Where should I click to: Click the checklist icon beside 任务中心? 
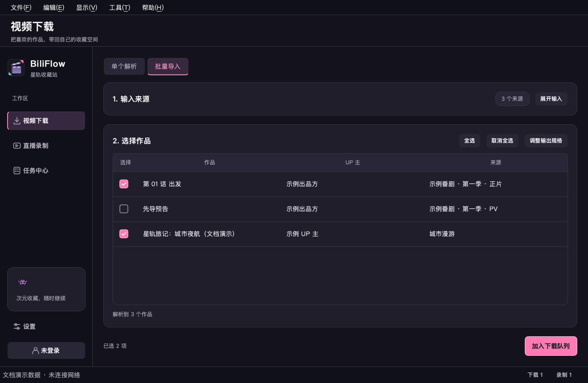click(17, 171)
